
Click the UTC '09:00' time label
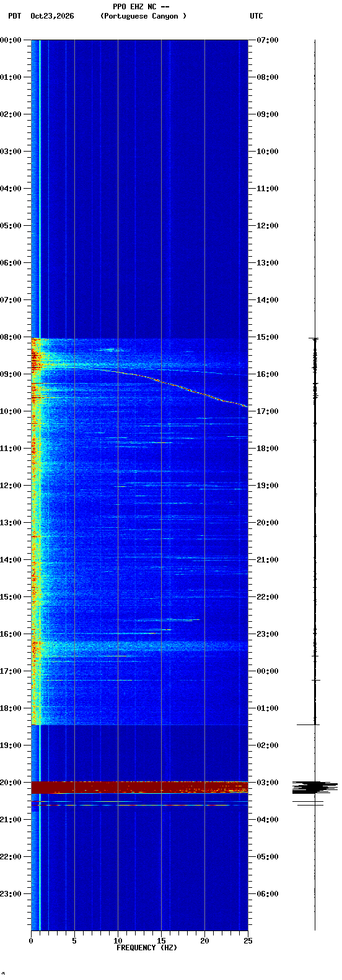268,114
